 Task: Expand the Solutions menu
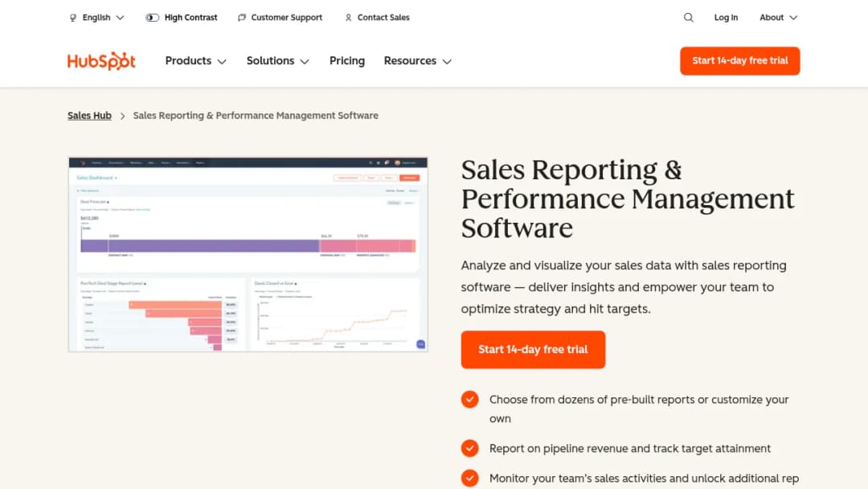point(278,61)
